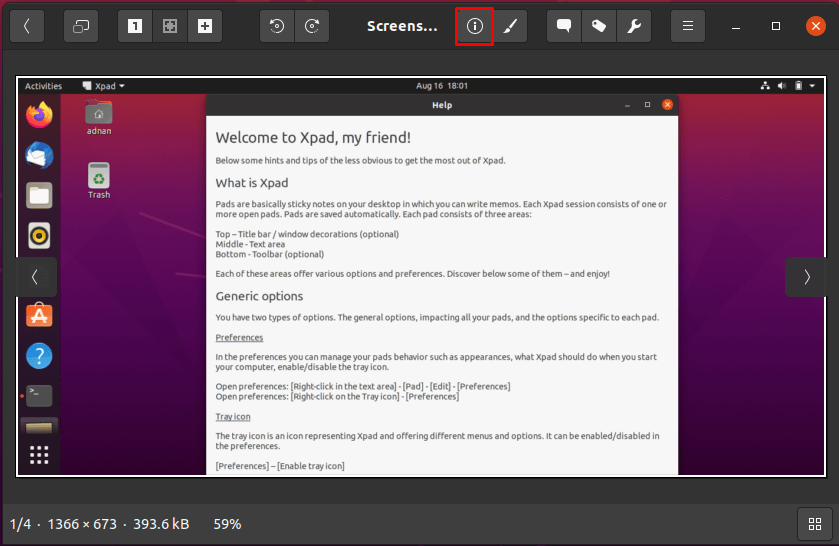This screenshot has width=839, height=546.
Task: Rotate image counter-clockwise
Action: tap(277, 26)
